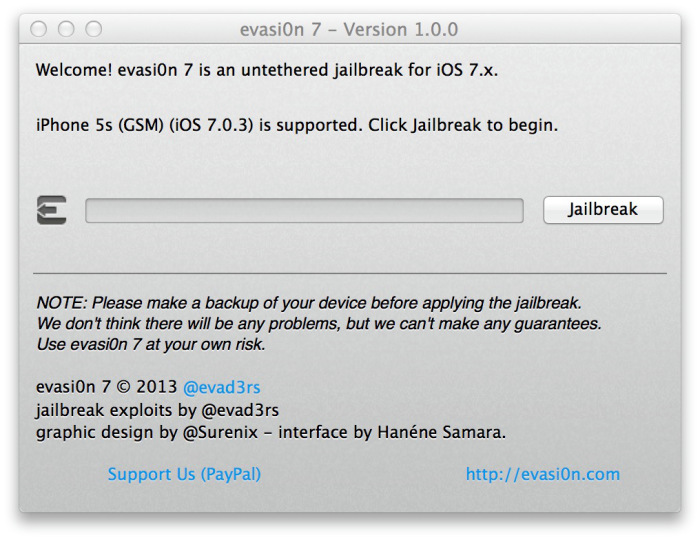The image size is (700, 540).
Task: Click the empty jailbreak progress bar
Action: click(304, 211)
